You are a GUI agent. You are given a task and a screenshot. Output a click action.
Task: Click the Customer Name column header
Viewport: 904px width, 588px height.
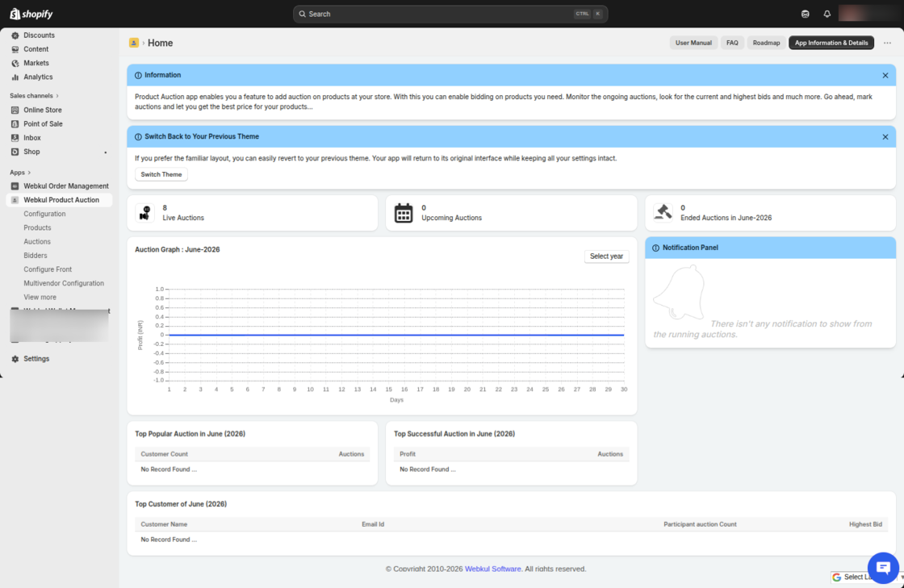[x=165, y=524]
